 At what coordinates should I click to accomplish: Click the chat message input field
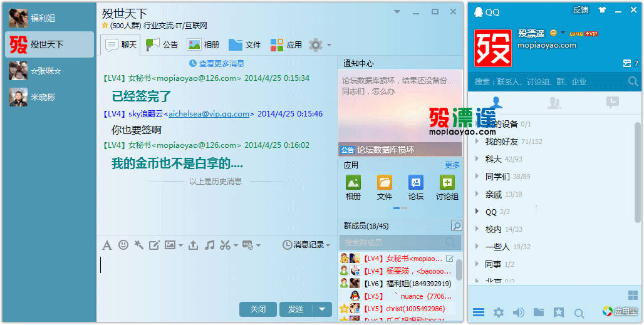(217, 277)
